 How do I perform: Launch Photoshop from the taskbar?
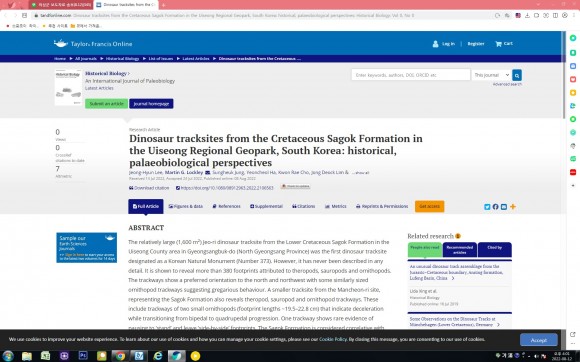[83, 356]
